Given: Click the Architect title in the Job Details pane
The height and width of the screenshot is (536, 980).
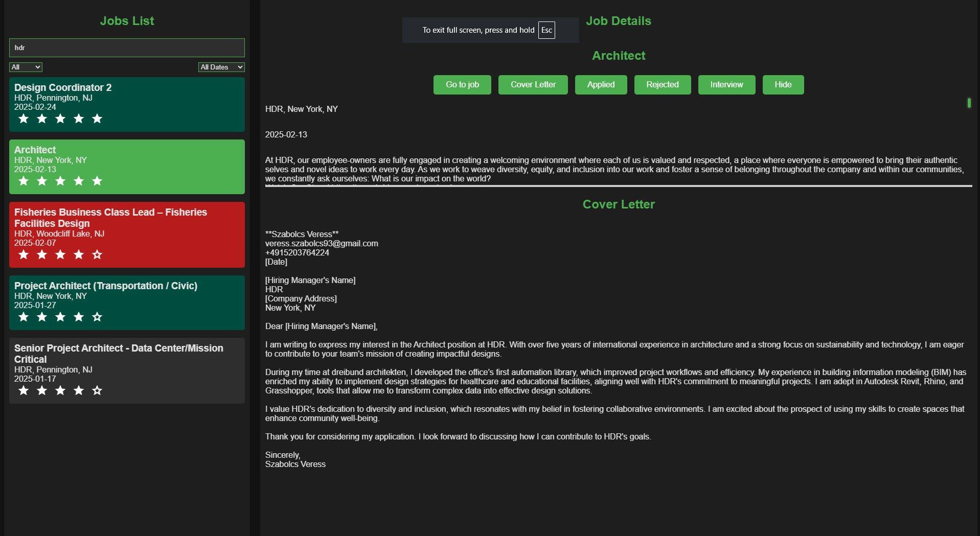Looking at the screenshot, I should (x=619, y=56).
